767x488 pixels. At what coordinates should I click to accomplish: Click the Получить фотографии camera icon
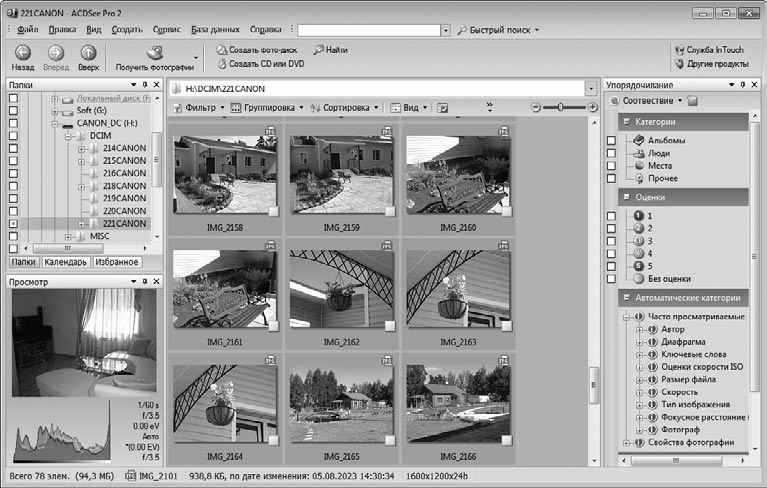(x=155, y=52)
